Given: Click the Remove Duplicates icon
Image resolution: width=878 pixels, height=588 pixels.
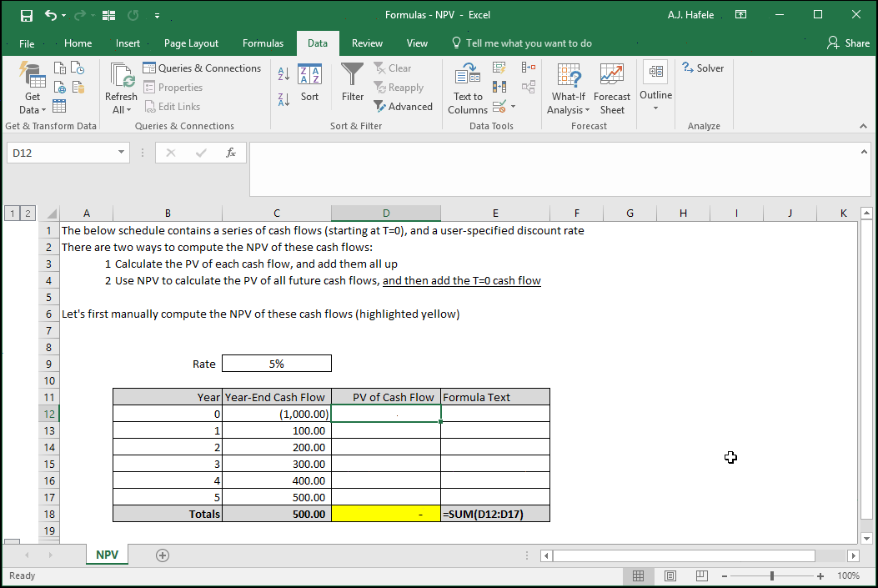Looking at the screenshot, I should (499, 88).
